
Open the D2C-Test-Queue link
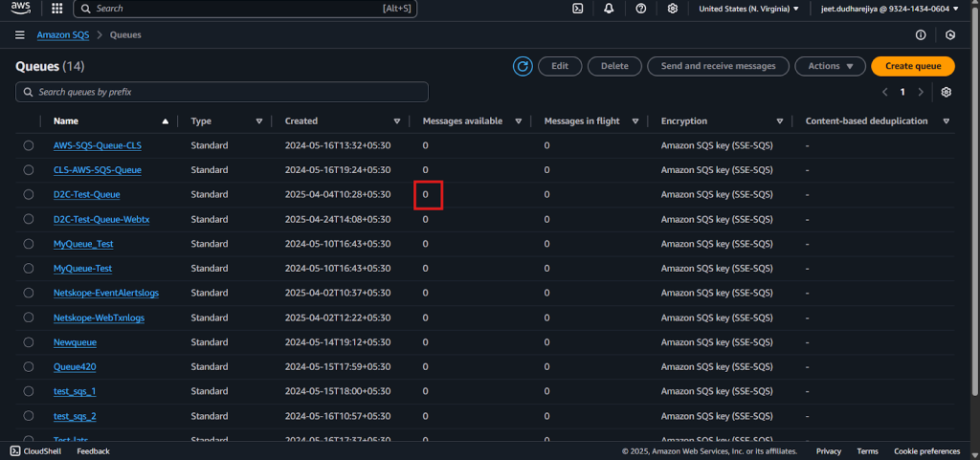tap(87, 195)
